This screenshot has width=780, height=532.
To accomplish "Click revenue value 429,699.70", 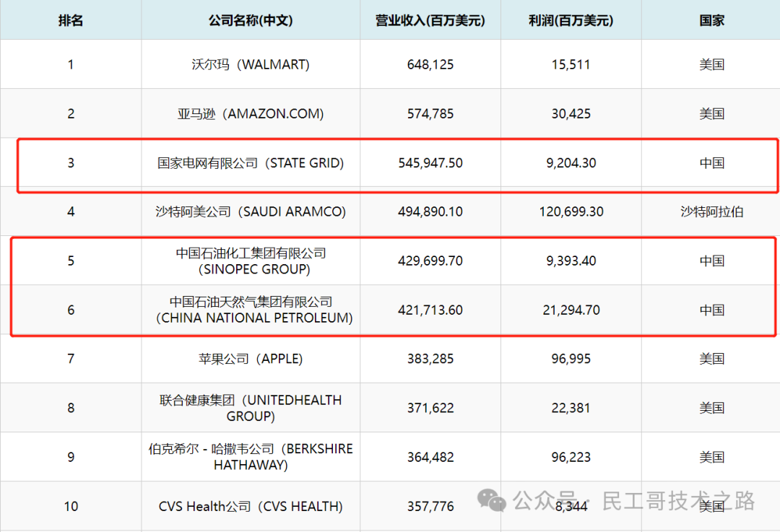I will (430, 261).
